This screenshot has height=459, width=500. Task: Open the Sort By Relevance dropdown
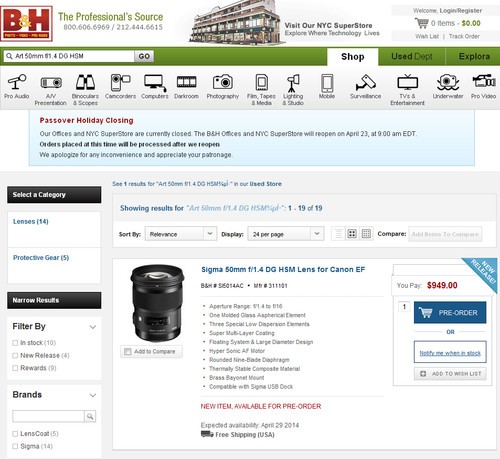181,234
